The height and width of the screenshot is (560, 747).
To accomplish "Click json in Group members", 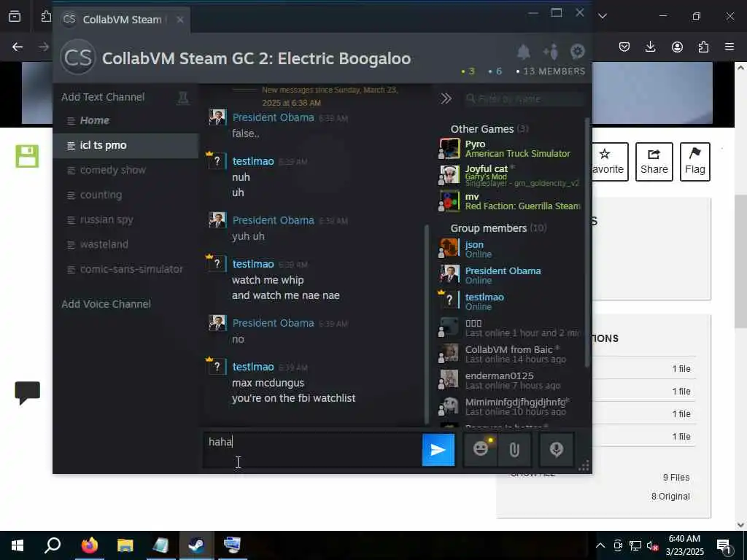I will click(x=510, y=249).
